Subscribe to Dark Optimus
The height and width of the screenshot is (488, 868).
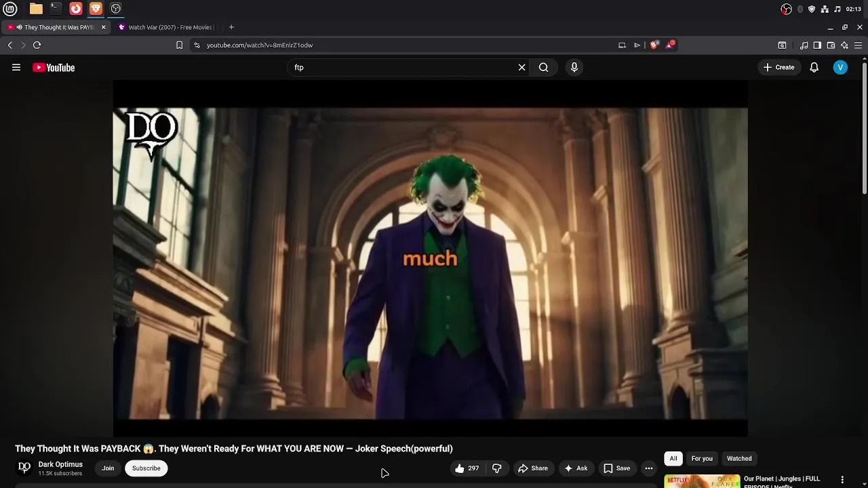tap(146, 468)
